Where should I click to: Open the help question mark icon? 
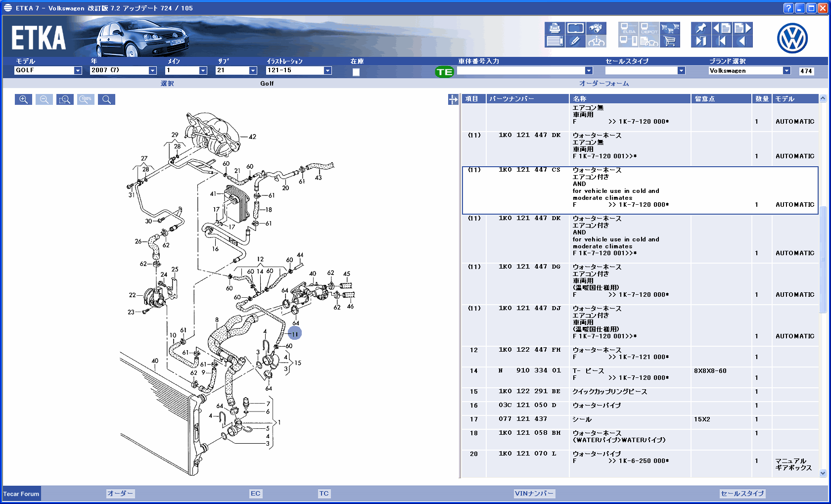click(788, 8)
